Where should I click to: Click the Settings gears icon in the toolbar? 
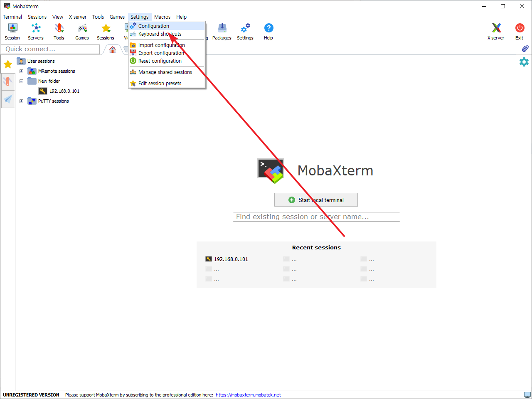click(245, 32)
